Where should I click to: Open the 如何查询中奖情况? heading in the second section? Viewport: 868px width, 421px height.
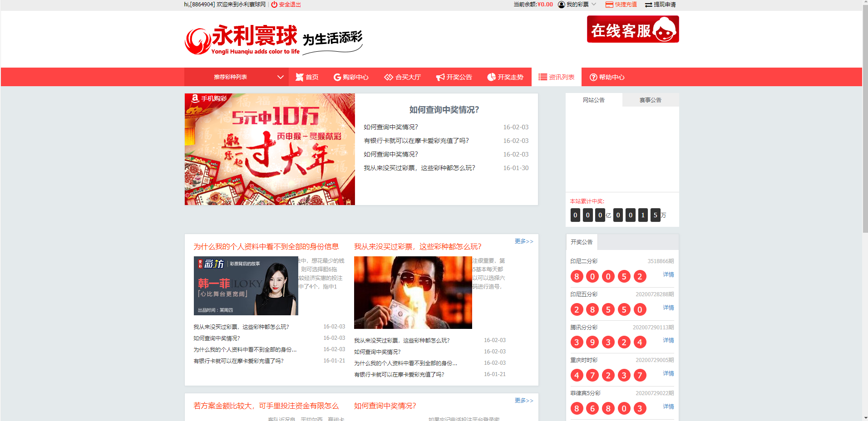click(x=385, y=406)
